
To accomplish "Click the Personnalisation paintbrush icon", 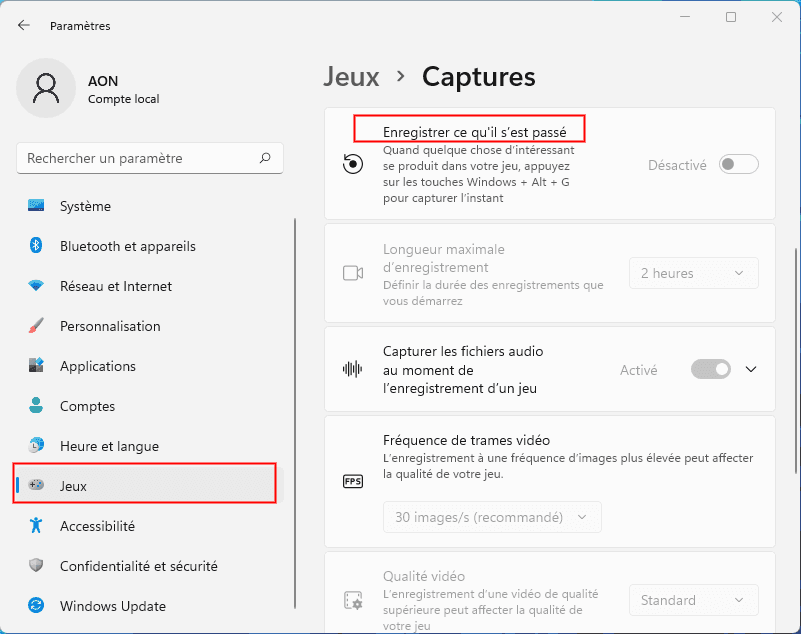I will 36,326.
